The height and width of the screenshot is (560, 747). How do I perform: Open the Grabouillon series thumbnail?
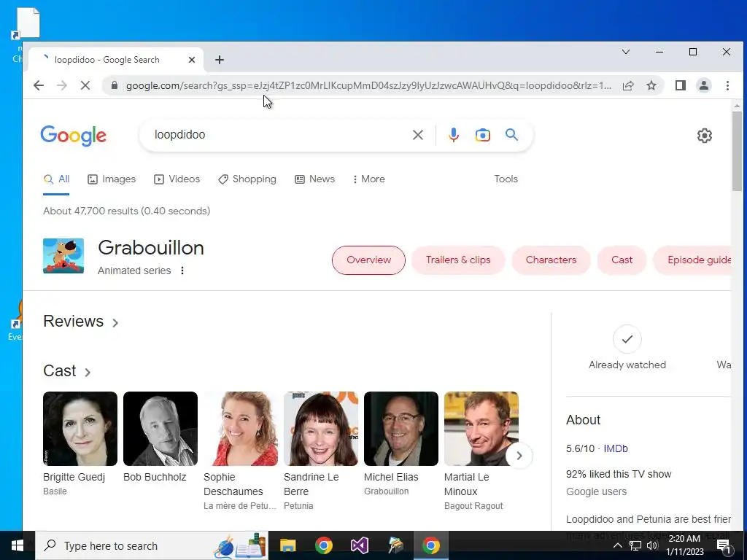[x=63, y=256]
